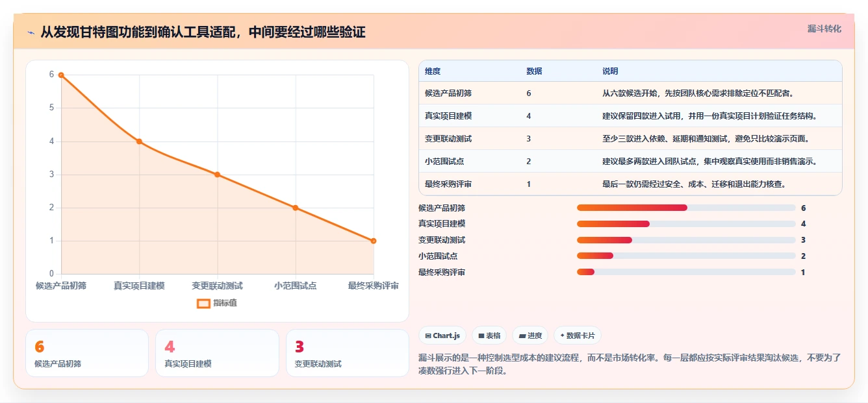Select the chart data point at value 1
The image size is (868, 403).
374,241
